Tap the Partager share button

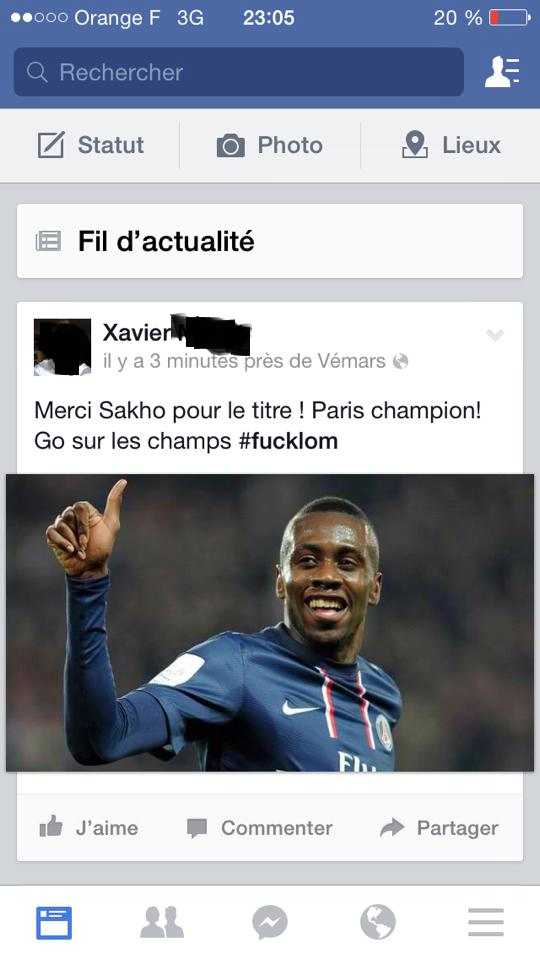click(x=439, y=828)
